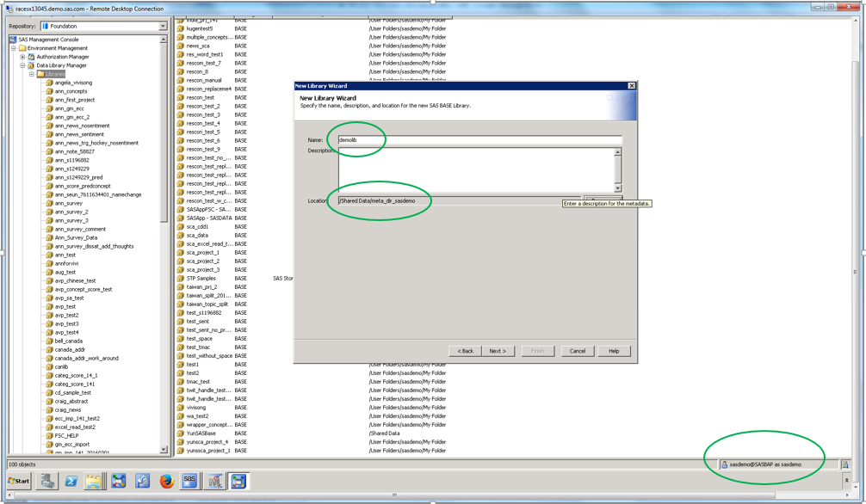Click sca_project_2 in the library list
Screen dimensions: 866x504
[202, 261]
